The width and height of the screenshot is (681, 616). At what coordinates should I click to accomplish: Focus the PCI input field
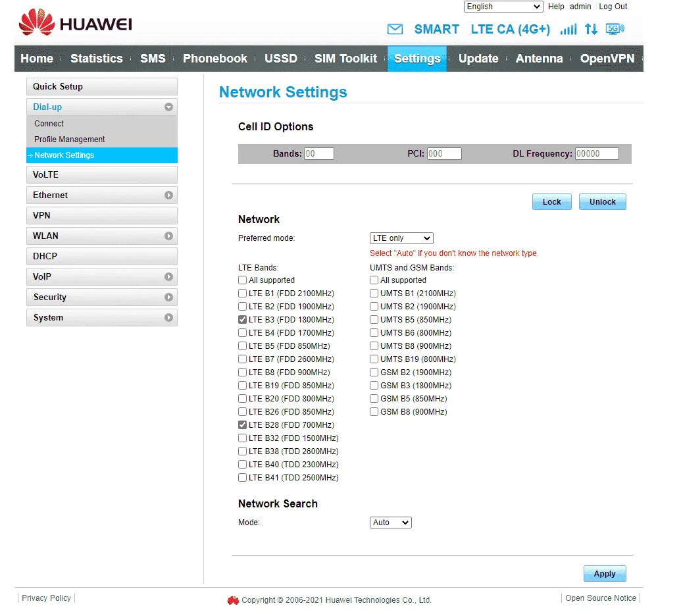click(x=444, y=153)
